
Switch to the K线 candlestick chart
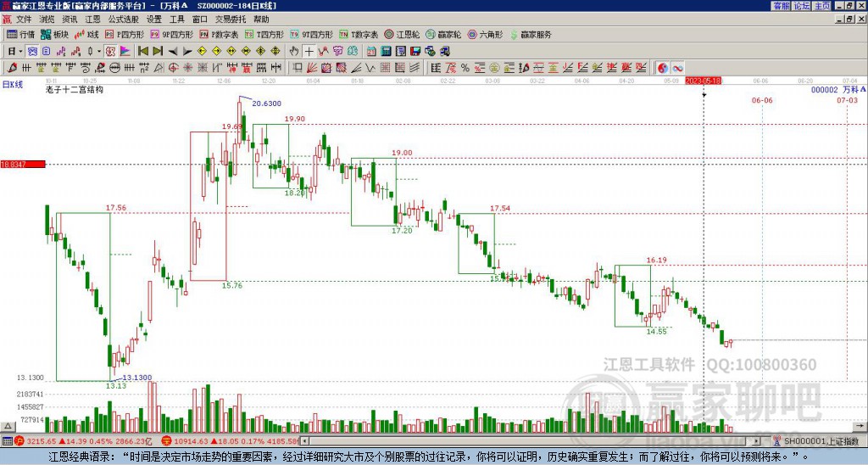86,34
